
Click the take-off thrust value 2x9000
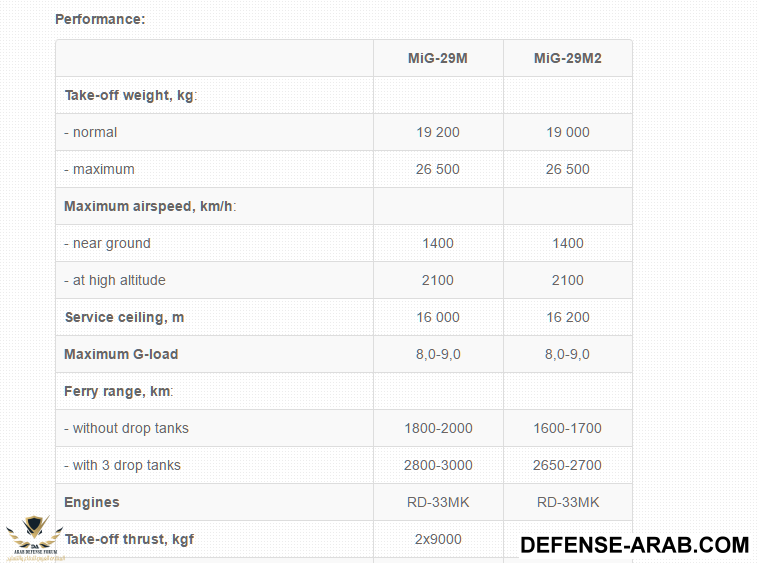tap(438, 539)
